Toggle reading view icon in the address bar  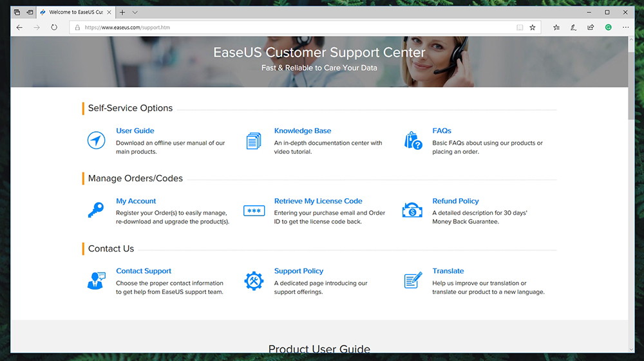click(520, 28)
